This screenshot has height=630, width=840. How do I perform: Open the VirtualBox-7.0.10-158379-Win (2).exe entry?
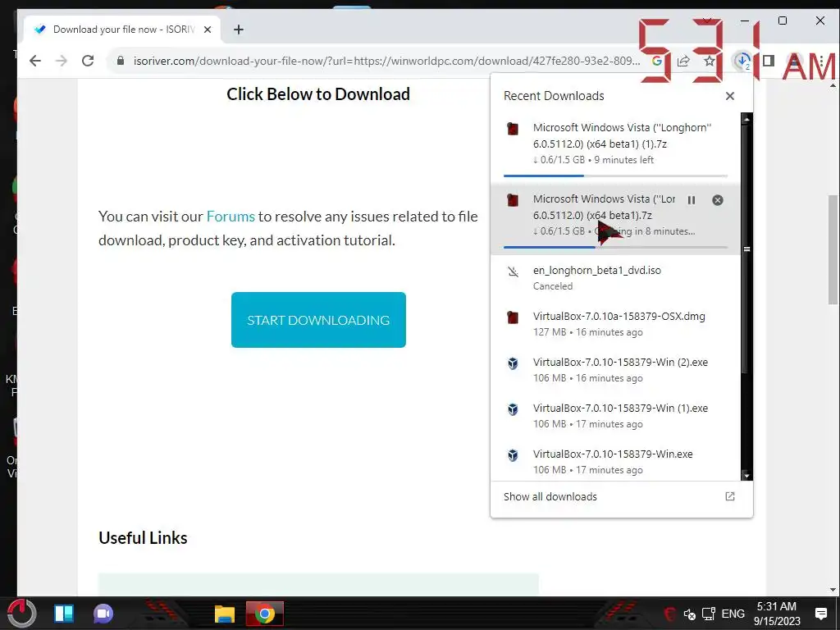[615, 370]
